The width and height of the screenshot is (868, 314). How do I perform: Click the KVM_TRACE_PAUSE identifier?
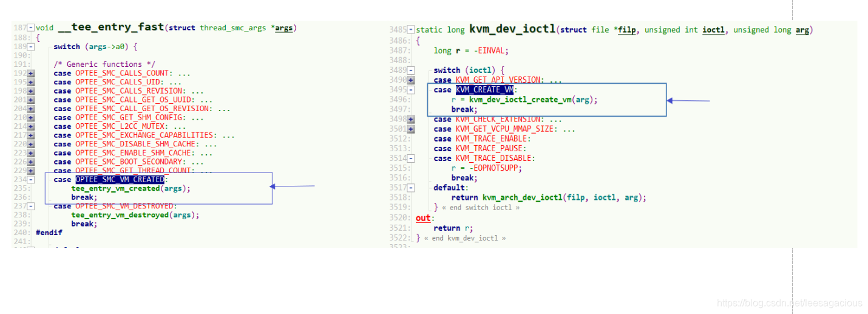click(x=489, y=149)
